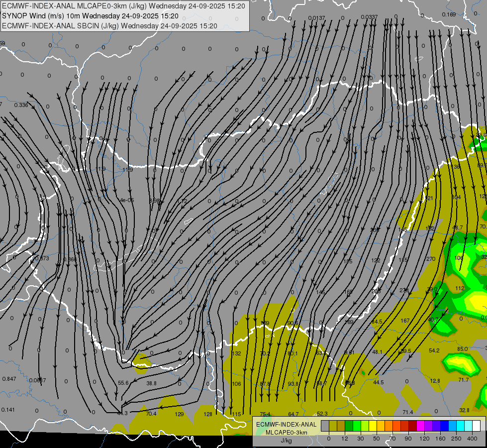Click the map value 0.0337
This screenshot has height=448, width=487.
(x=369, y=17)
